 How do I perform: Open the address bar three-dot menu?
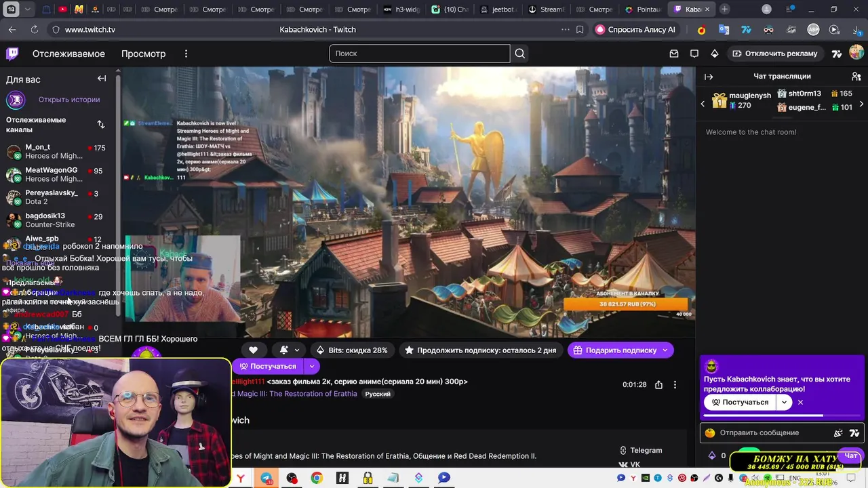[x=566, y=30]
